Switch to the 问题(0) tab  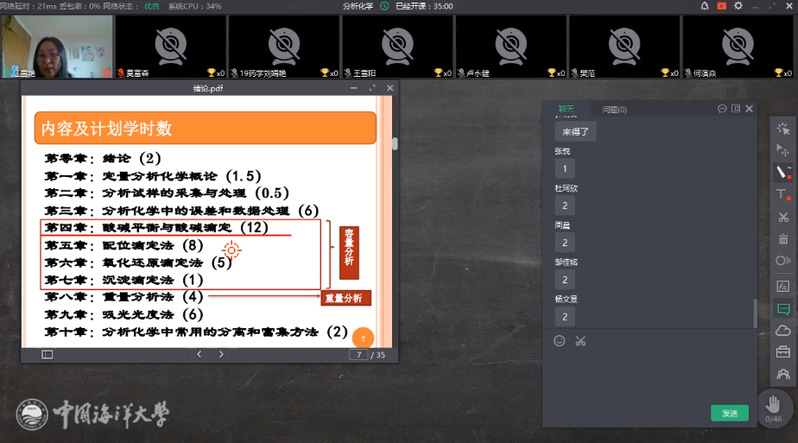609,108
